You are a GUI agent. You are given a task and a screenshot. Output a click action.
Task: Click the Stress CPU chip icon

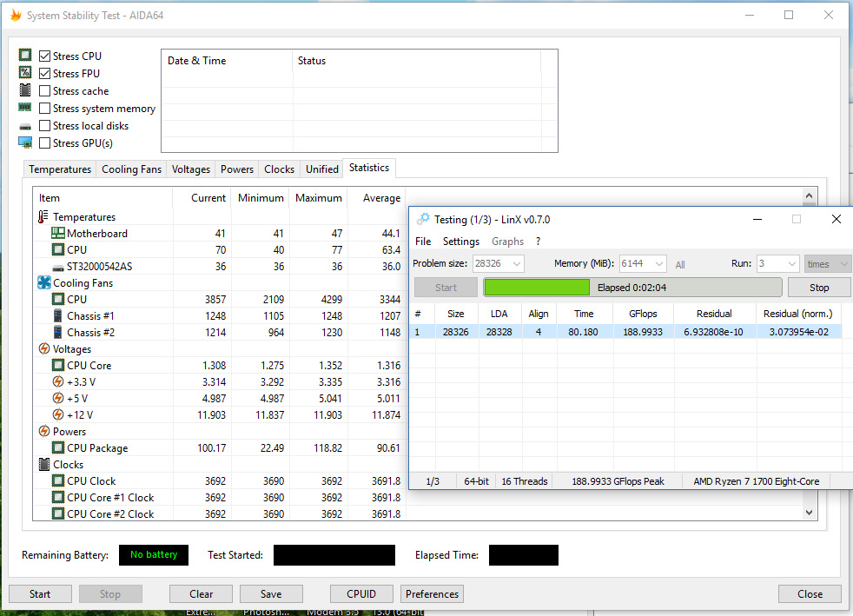[x=25, y=55]
